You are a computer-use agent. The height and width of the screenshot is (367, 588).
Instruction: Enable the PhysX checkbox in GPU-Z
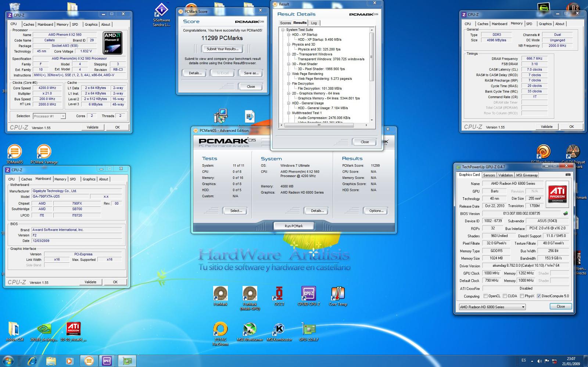pos(522,296)
